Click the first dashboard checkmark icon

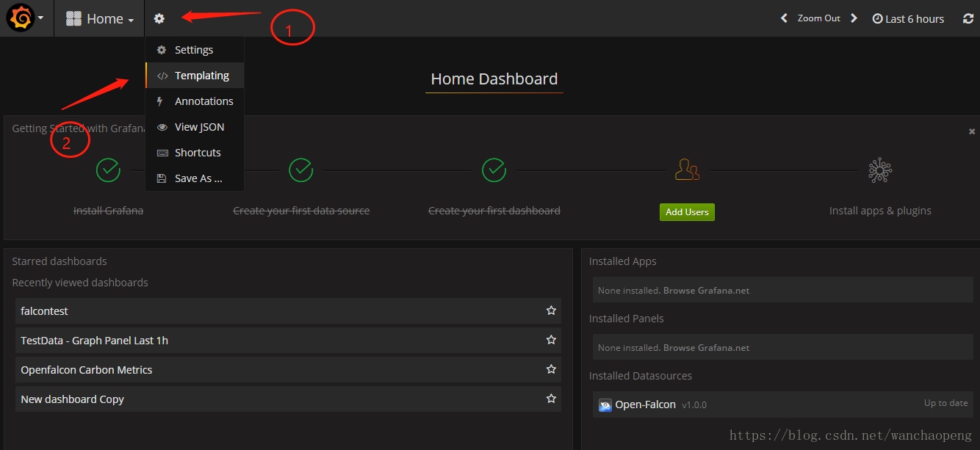click(x=494, y=170)
